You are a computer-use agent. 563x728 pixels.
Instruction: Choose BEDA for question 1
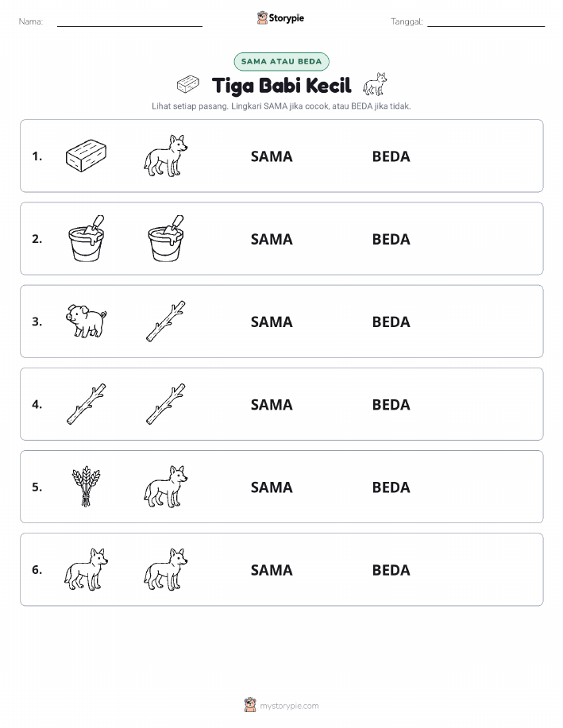391,157
